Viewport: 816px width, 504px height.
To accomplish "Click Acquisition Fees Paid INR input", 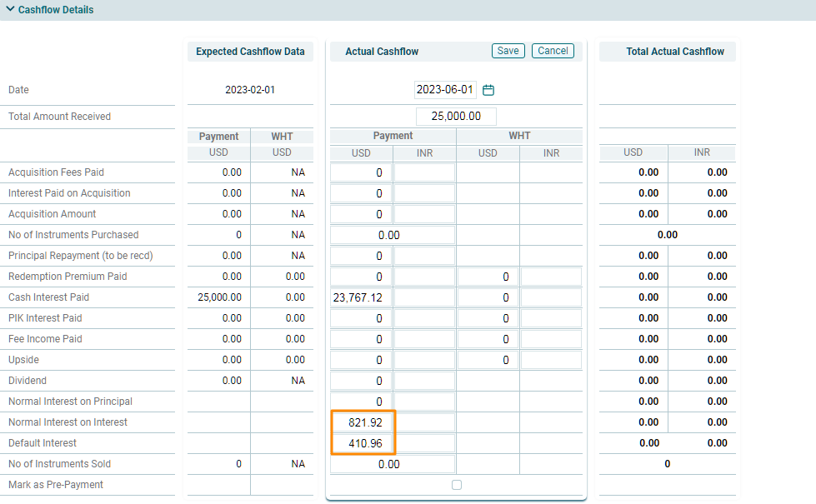I will [424, 172].
